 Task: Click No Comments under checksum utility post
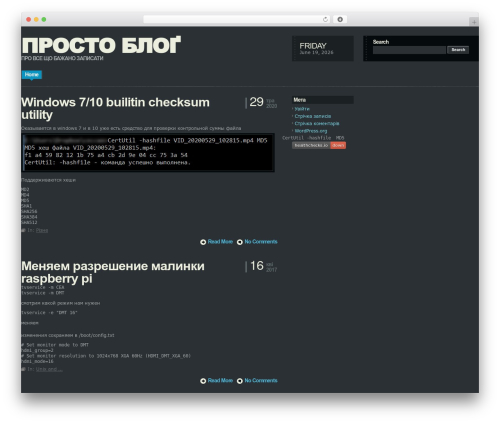[x=261, y=242]
